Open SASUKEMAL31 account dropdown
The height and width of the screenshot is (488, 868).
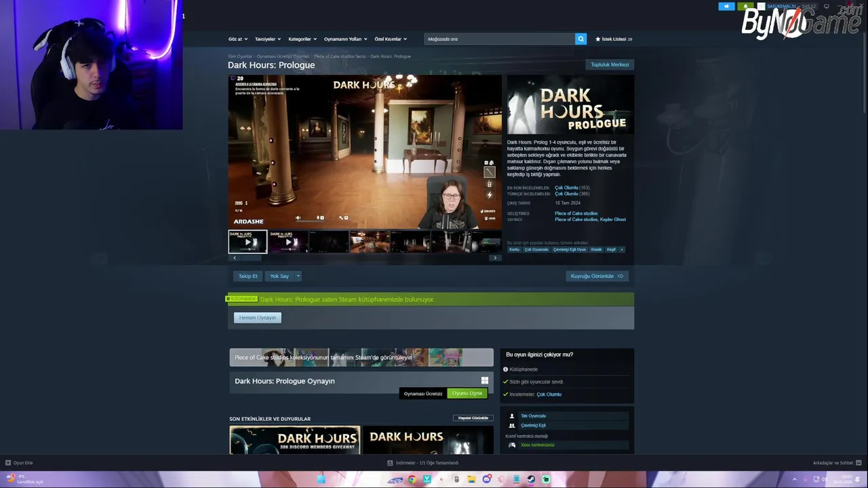coord(785,6)
